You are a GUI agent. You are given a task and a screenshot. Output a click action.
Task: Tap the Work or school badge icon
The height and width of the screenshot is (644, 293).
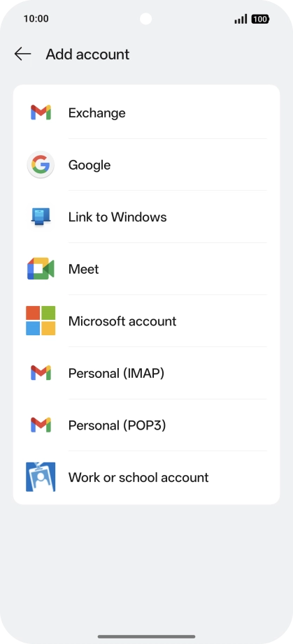click(41, 477)
